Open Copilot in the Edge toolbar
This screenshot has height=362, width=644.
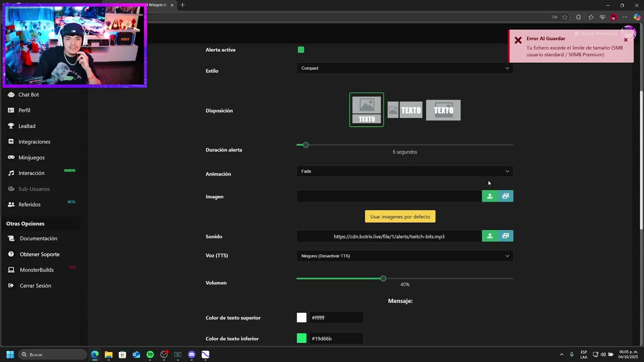tap(637, 17)
